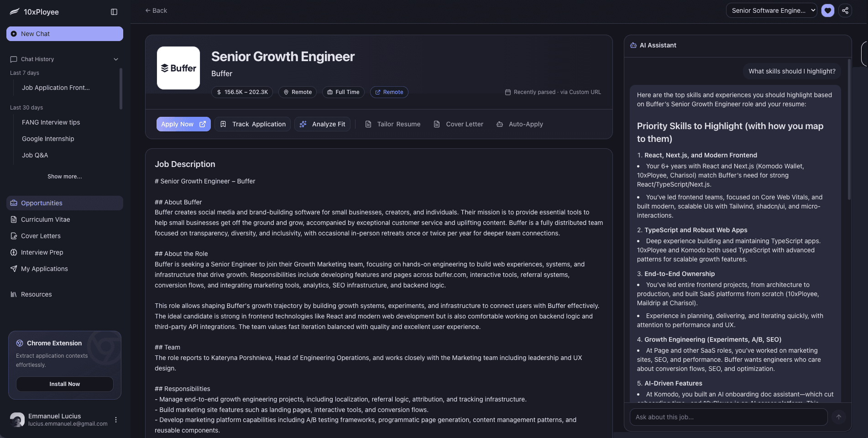Viewport: 868px width, 438px height.
Task: Go Back to previous page
Action: coord(156,10)
